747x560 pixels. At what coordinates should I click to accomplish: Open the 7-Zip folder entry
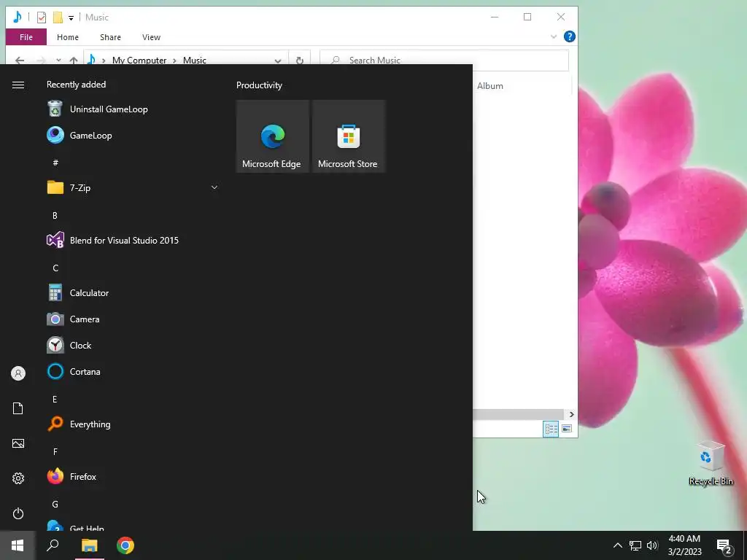click(133, 187)
